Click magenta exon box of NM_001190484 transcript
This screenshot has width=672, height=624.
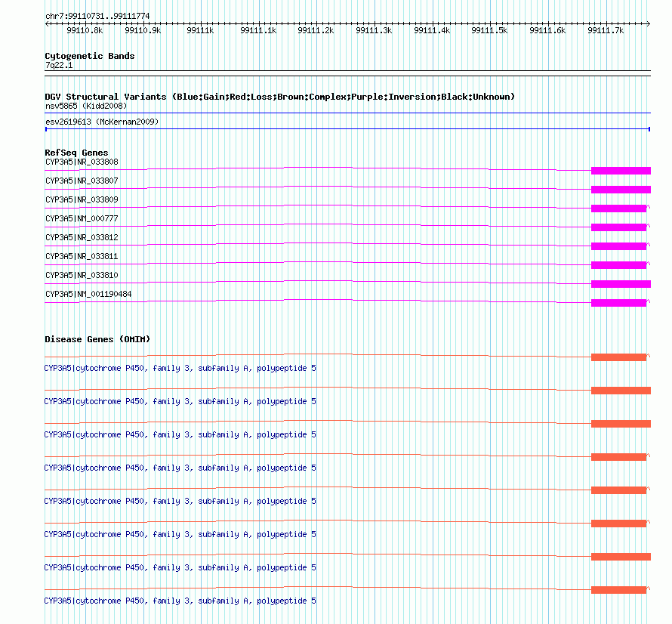tap(619, 303)
